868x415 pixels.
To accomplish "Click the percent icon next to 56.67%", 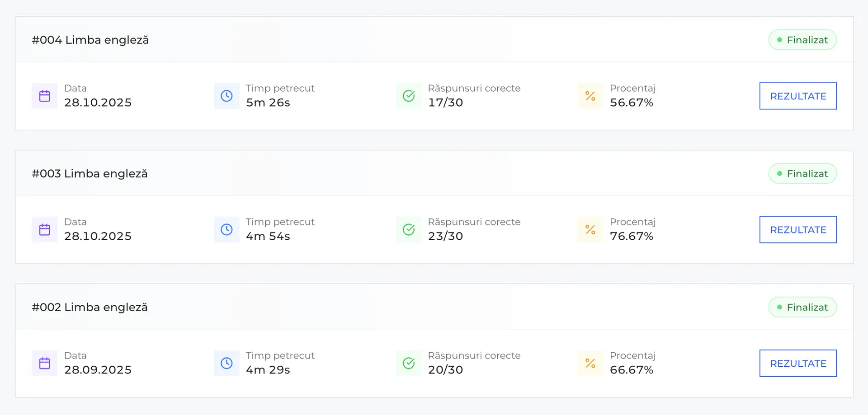I will click(590, 96).
